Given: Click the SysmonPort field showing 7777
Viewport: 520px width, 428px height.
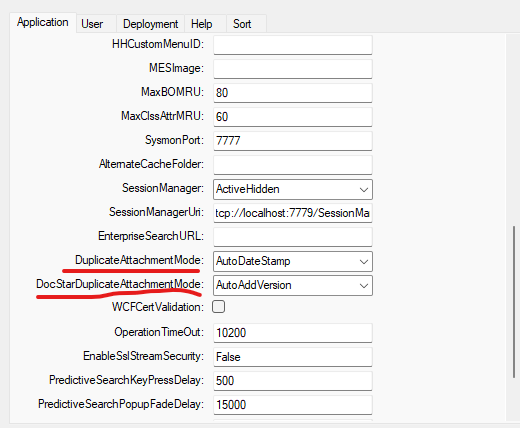Looking at the screenshot, I should [x=293, y=141].
